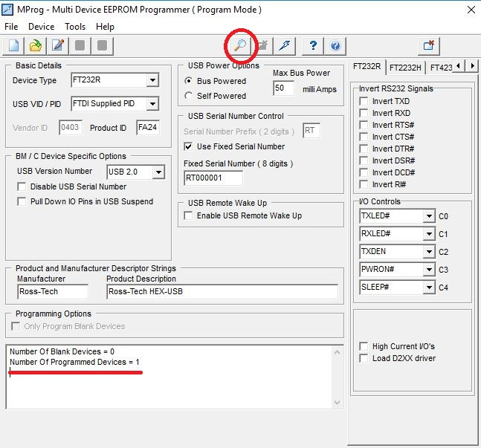Viewport: 481px width, 448px height.
Task: Switch to the FT232R tab
Action: pos(367,67)
